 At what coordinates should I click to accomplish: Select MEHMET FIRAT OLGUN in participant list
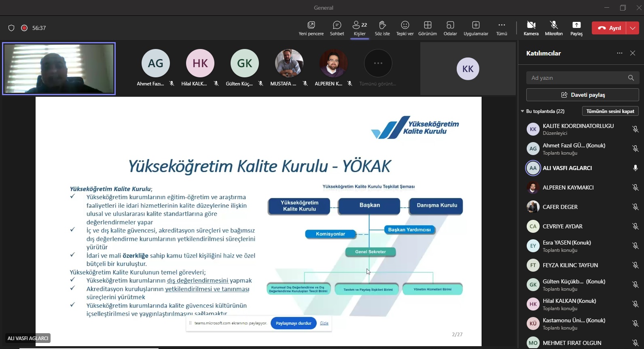(x=583, y=342)
